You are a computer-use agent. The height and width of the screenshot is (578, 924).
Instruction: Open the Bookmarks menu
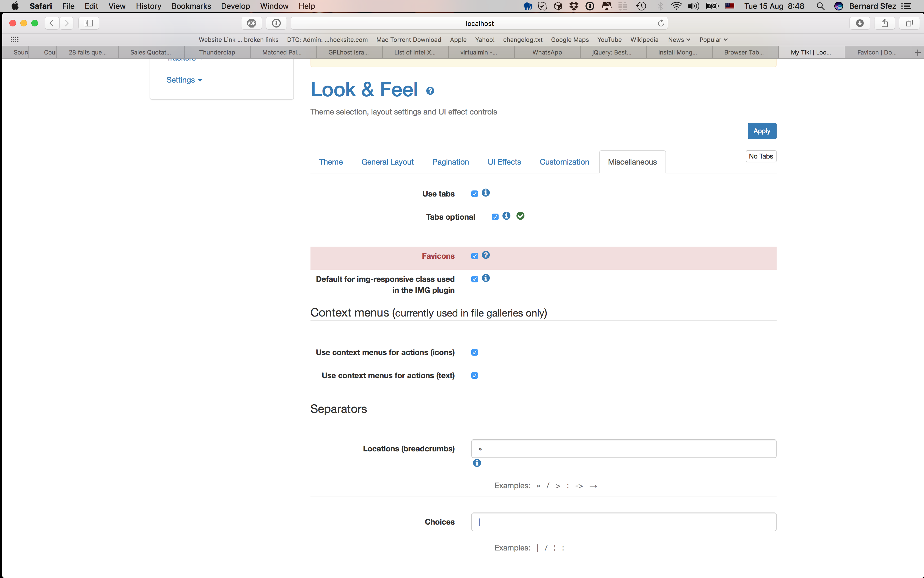(x=191, y=6)
